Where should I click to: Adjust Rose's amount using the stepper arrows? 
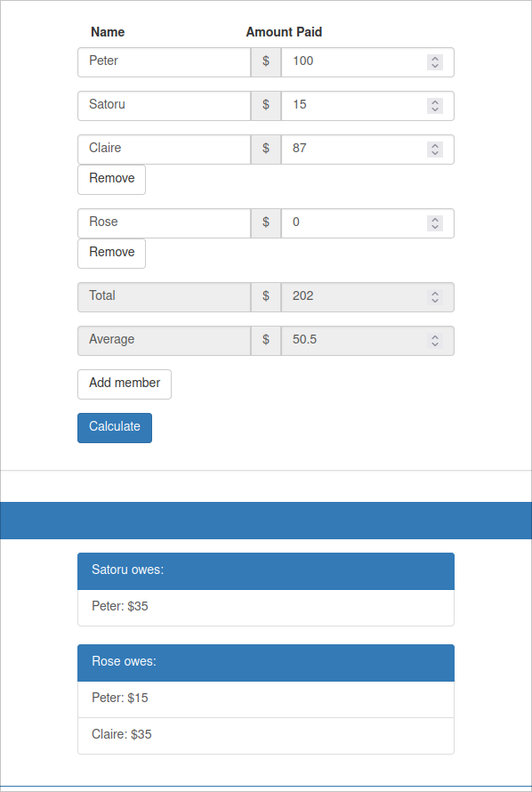tap(434, 222)
